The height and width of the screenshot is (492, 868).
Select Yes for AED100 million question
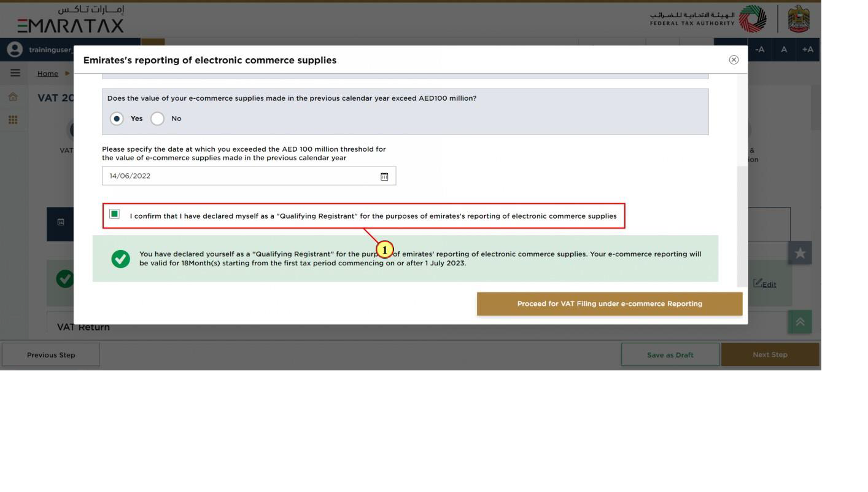[x=117, y=119]
